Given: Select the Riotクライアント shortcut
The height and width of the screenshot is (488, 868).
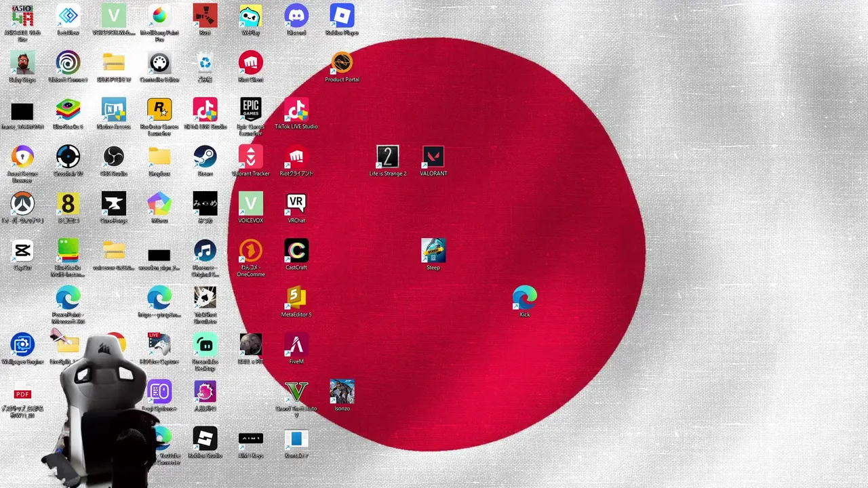Looking at the screenshot, I should click(296, 157).
